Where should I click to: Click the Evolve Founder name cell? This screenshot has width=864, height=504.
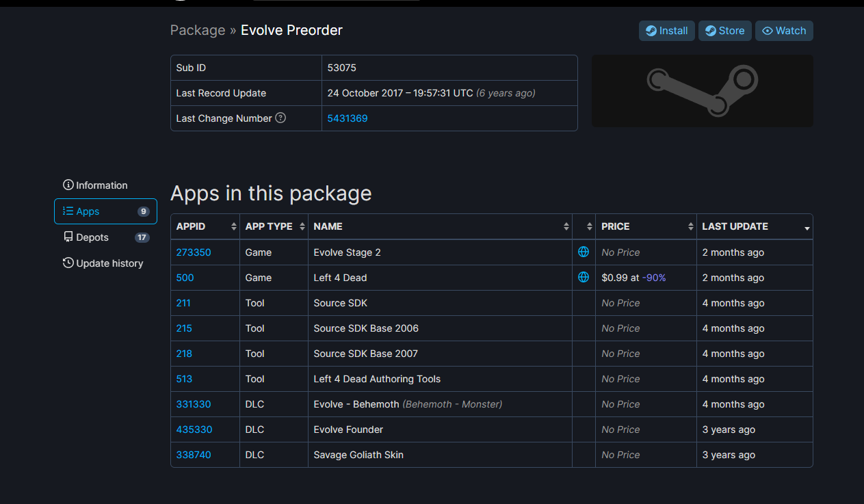point(440,429)
